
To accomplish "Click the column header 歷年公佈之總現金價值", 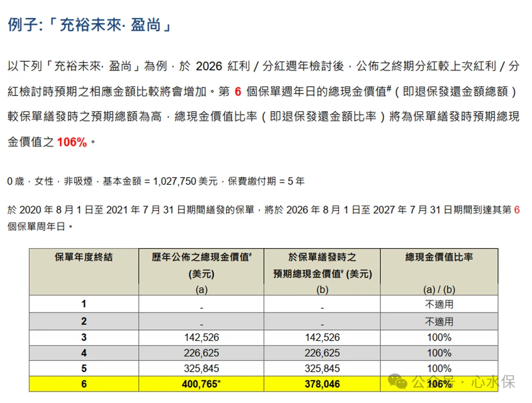I will click(202, 257).
